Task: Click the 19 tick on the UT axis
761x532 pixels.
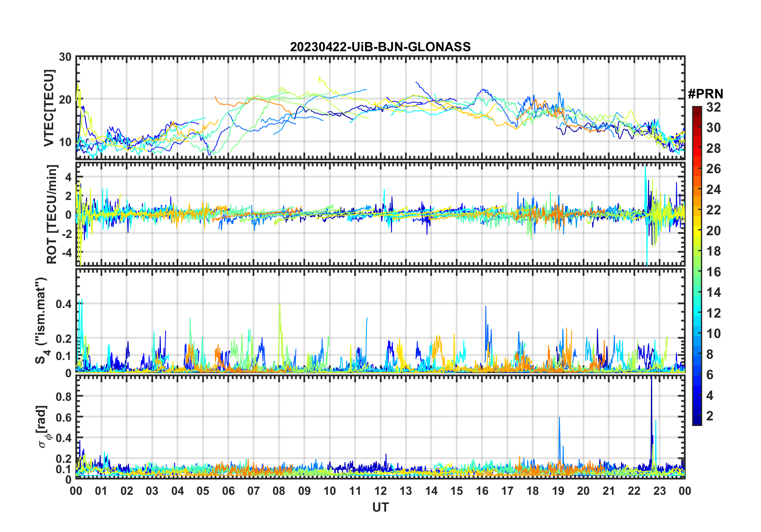Action: point(558,491)
